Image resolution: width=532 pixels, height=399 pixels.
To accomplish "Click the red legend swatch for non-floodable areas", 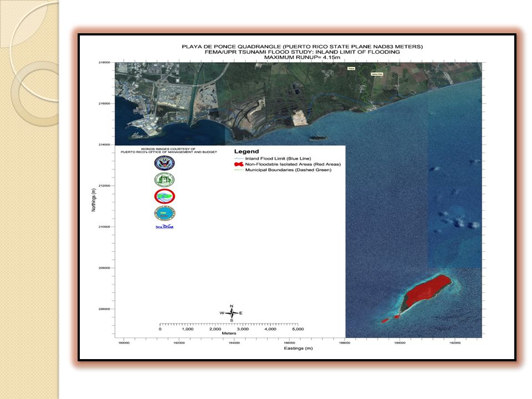I will click(x=239, y=164).
